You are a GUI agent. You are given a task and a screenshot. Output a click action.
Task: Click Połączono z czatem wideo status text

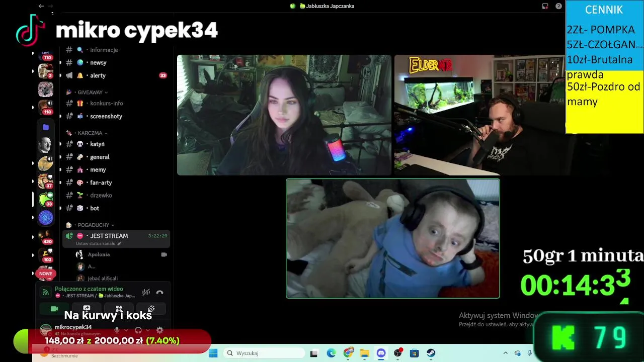click(x=89, y=289)
